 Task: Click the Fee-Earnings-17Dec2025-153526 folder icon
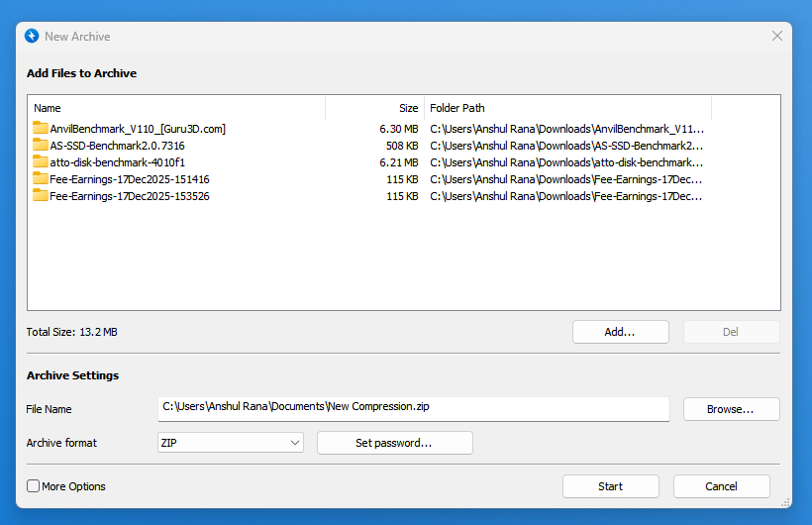(x=41, y=195)
